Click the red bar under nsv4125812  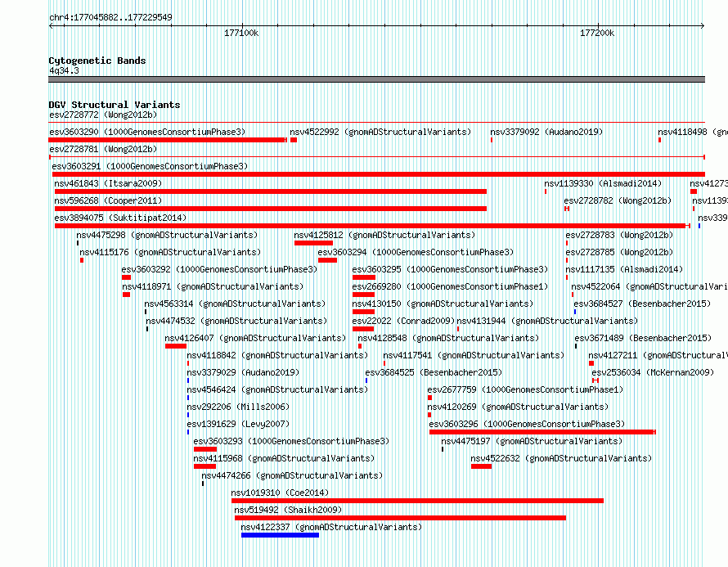(313, 243)
